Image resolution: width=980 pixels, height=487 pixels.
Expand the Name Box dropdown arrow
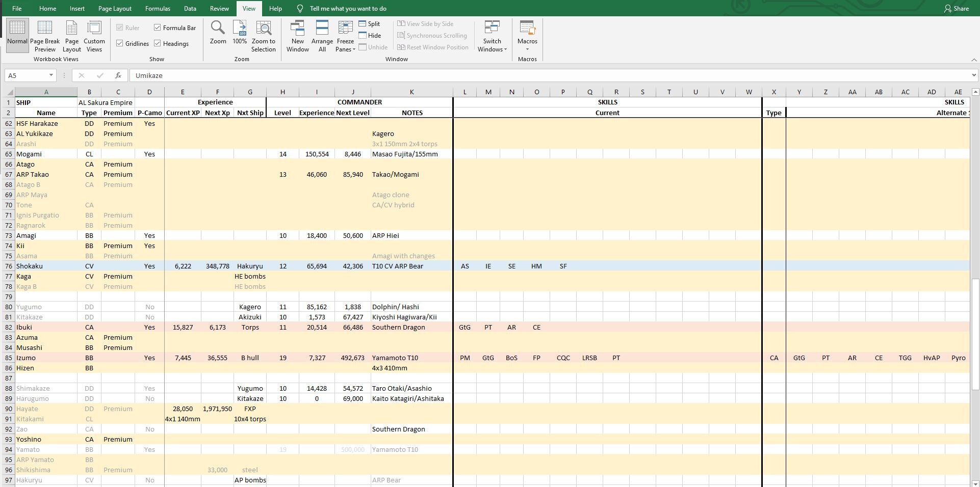pos(51,75)
